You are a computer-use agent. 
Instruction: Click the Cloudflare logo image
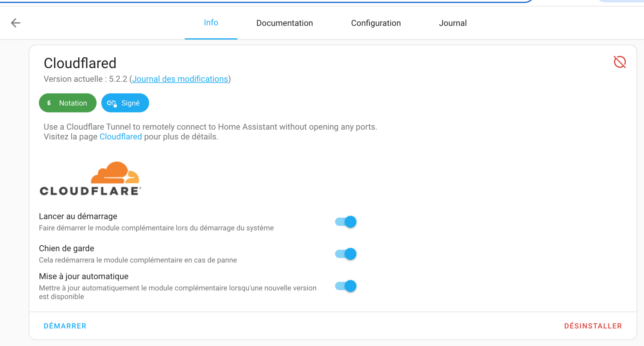(x=90, y=178)
